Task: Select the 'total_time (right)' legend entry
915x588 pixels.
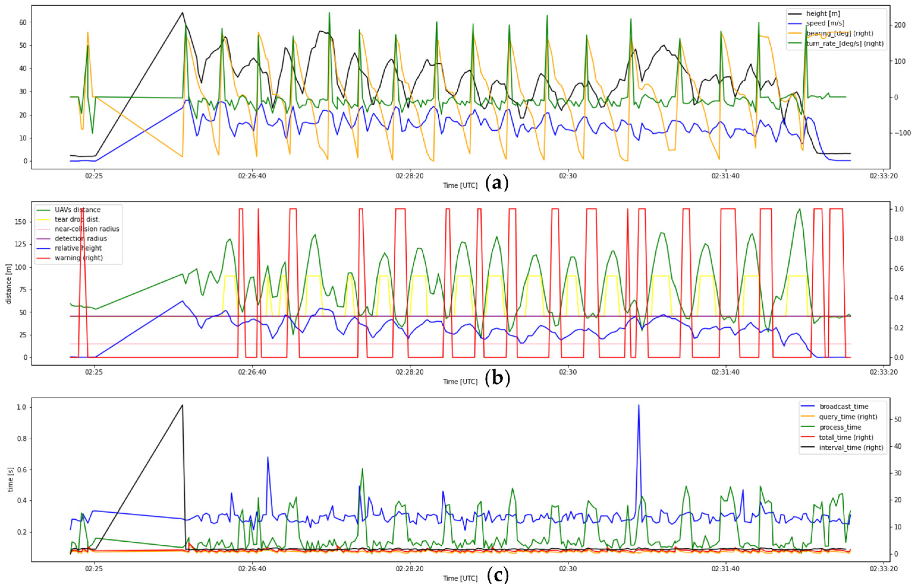Action: point(846,437)
